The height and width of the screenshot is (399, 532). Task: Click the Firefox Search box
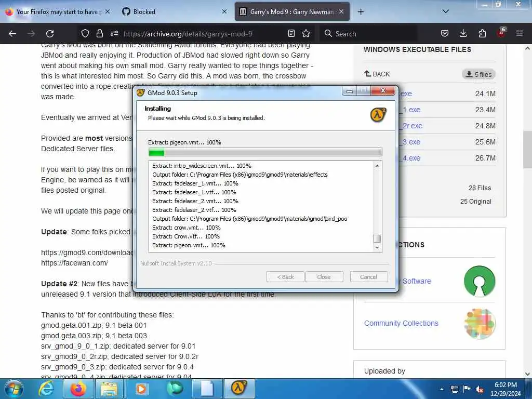click(x=370, y=34)
